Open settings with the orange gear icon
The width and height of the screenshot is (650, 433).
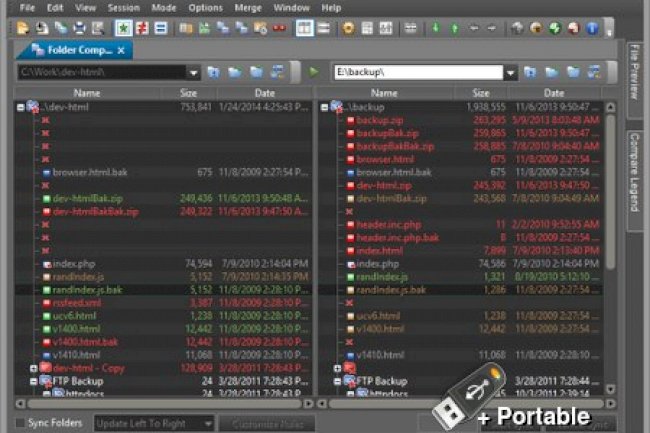pos(349,28)
